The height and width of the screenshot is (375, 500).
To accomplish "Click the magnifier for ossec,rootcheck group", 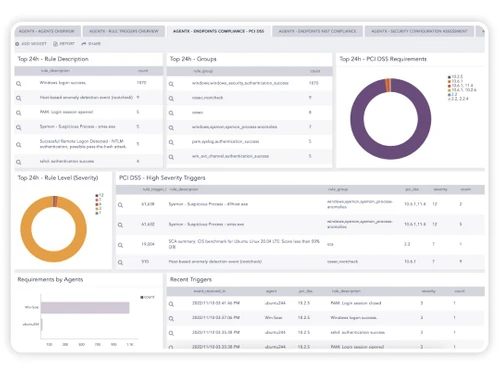I will pos(171,98).
